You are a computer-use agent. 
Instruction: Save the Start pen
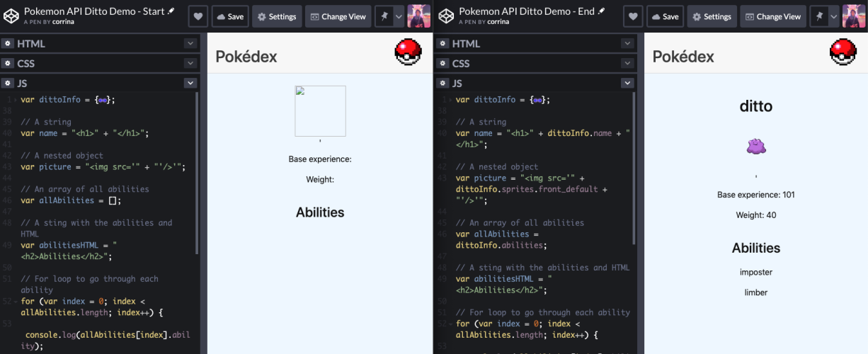pos(229,16)
